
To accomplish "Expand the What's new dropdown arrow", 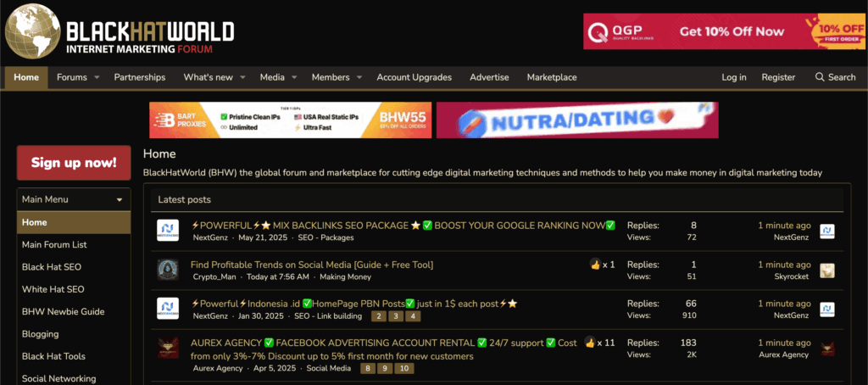I will point(242,77).
